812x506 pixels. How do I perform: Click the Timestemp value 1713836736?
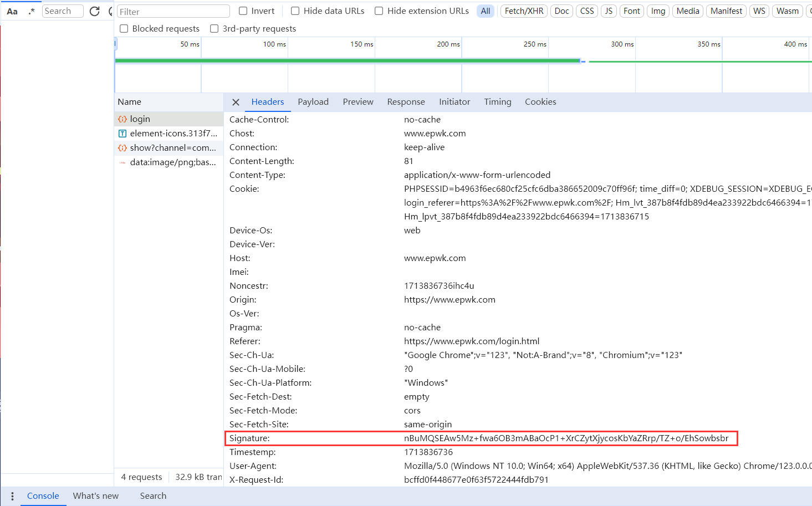pos(428,452)
